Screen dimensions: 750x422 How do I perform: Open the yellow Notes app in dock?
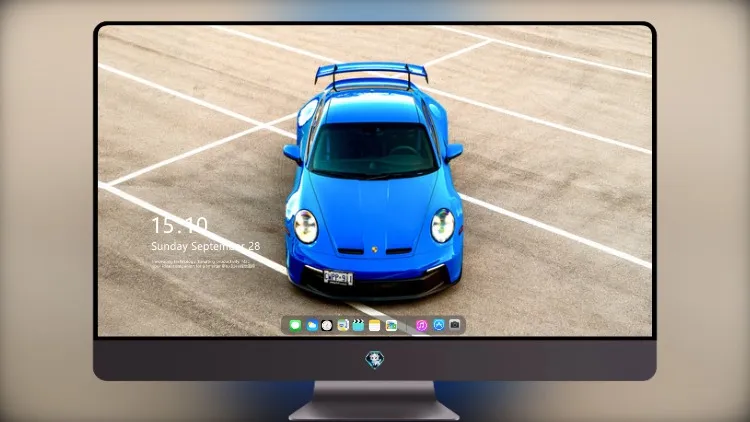(x=375, y=325)
